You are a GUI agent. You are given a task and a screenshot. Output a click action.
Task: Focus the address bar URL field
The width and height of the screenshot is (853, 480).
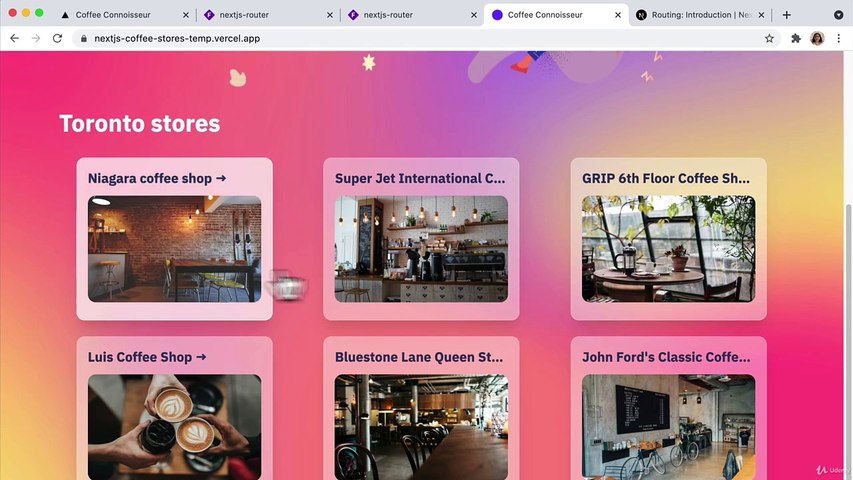pos(424,39)
